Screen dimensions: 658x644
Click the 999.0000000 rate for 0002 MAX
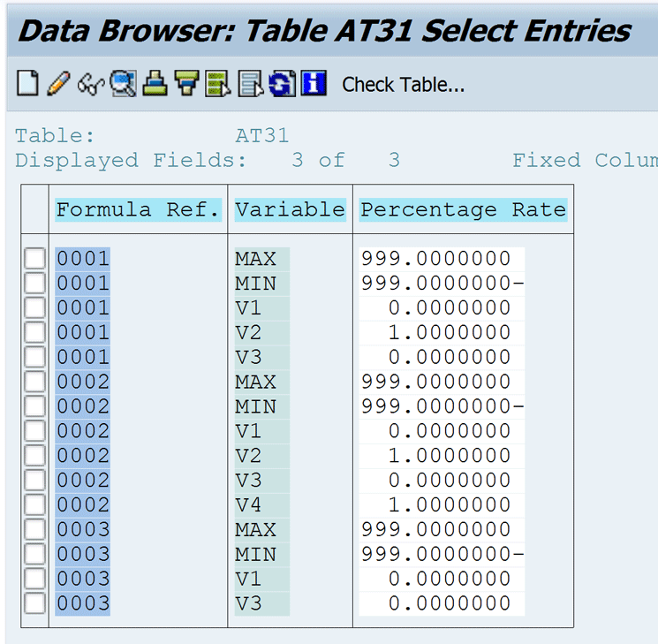coord(442,382)
